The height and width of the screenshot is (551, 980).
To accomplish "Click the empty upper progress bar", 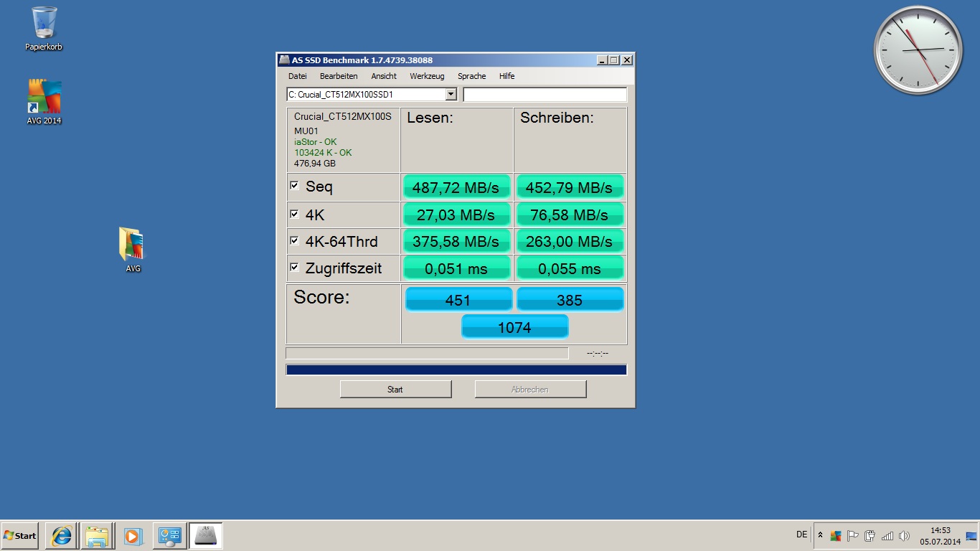I will point(427,353).
